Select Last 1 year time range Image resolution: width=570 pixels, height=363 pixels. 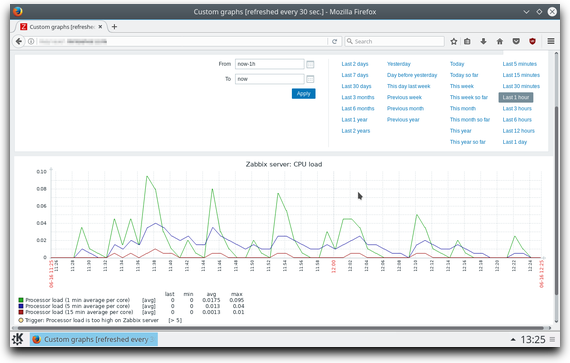354,120
